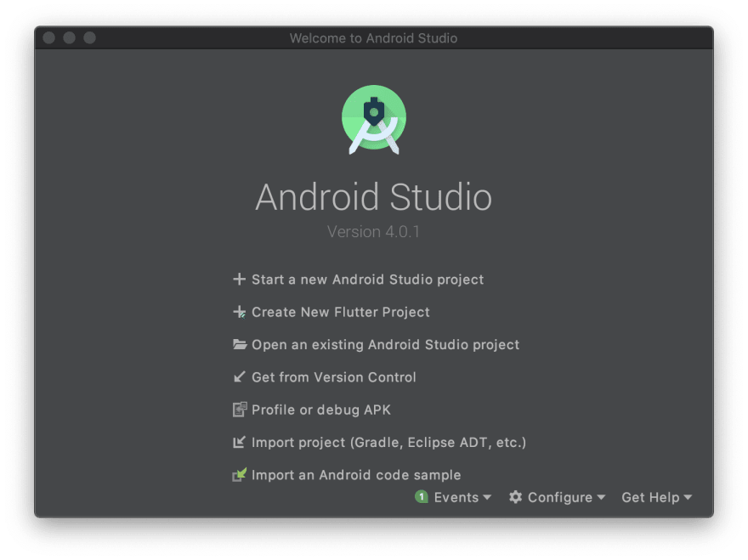Click the Flutter plus icon

[x=239, y=312]
